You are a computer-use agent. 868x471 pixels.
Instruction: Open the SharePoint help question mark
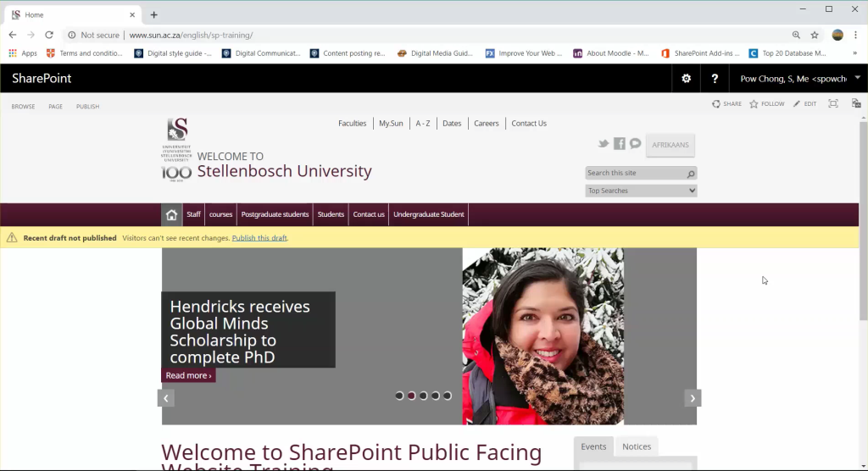(715, 79)
